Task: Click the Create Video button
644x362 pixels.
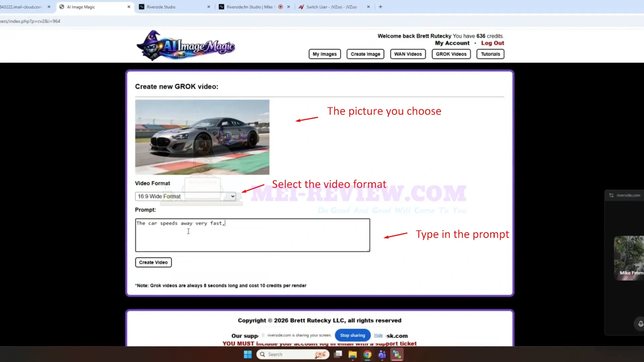Action: 153,262
